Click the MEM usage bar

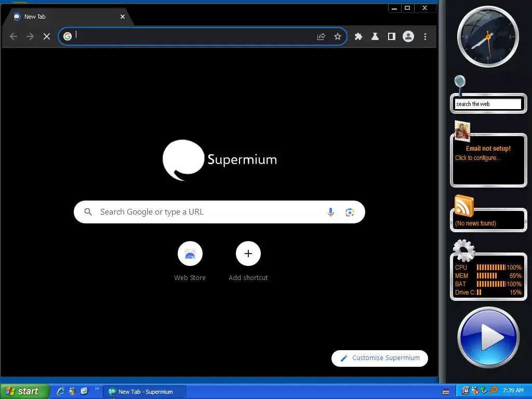[486, 276]
